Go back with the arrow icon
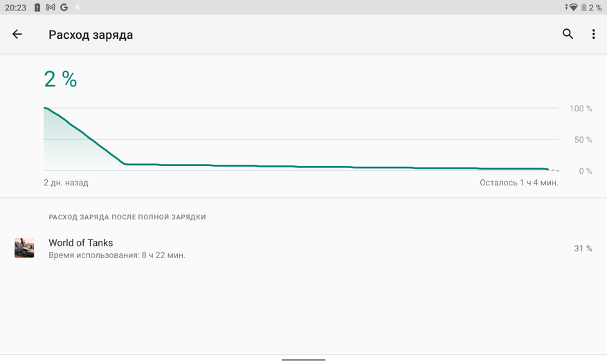This screenshot has height=364, width=607. coord(17,34)
